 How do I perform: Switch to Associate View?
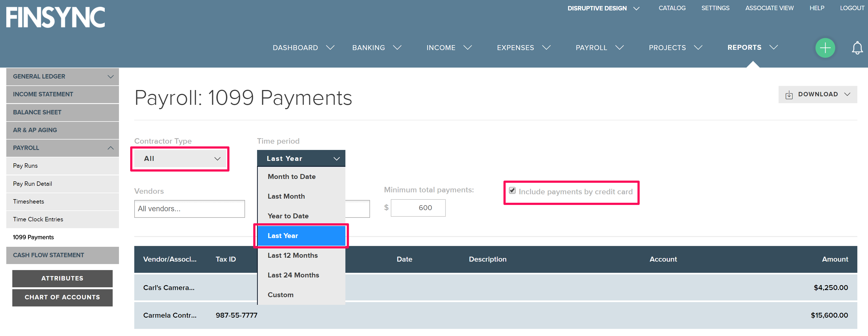click(769, 8)
